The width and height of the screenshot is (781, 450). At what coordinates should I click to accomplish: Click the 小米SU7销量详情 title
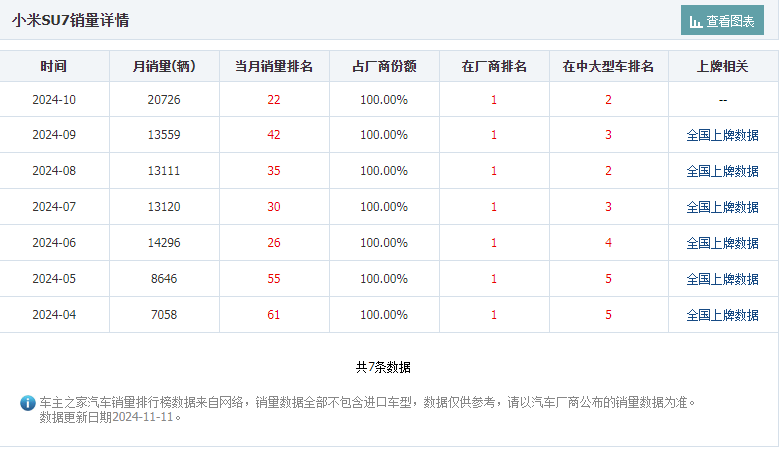(71, 20)
